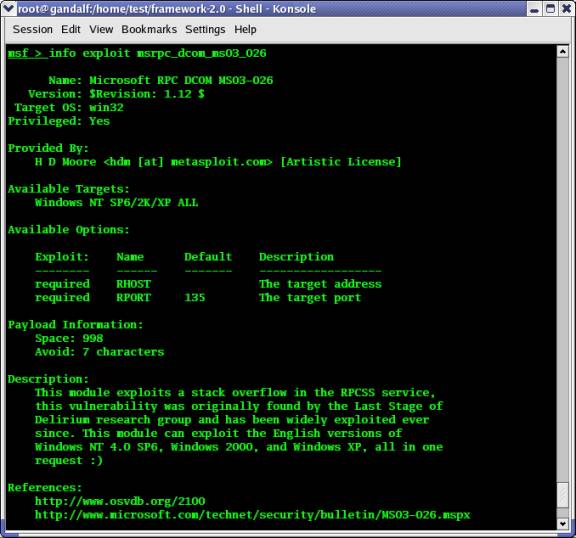Click the 'win32' target OS value
The width and height of the screenshot is (576, 538).
(107, 108)
